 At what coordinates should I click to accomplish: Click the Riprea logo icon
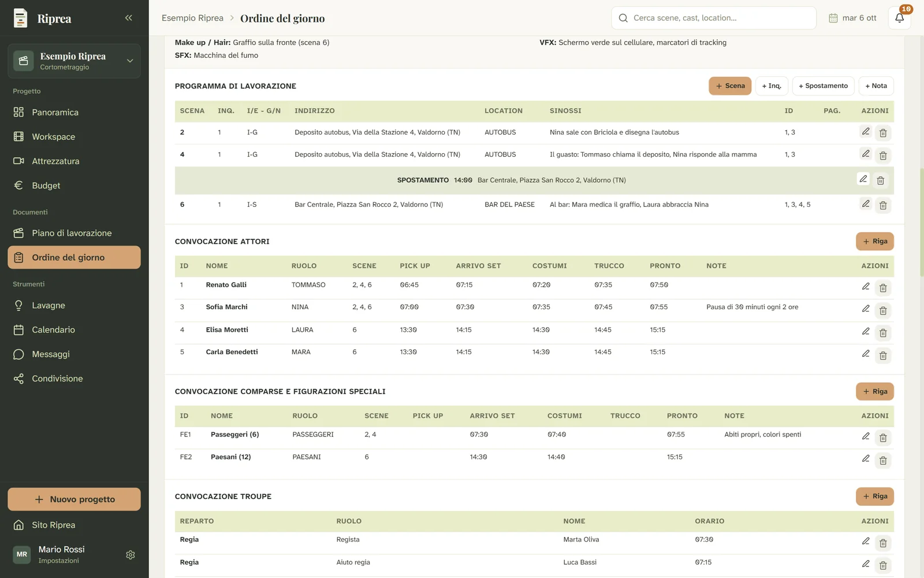(x=20, y=18)
